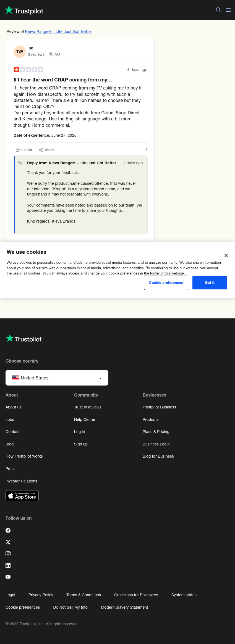Screen dimensions: 235x644
Task: Open Cookie preferences footer link
Action: (23, 607)
